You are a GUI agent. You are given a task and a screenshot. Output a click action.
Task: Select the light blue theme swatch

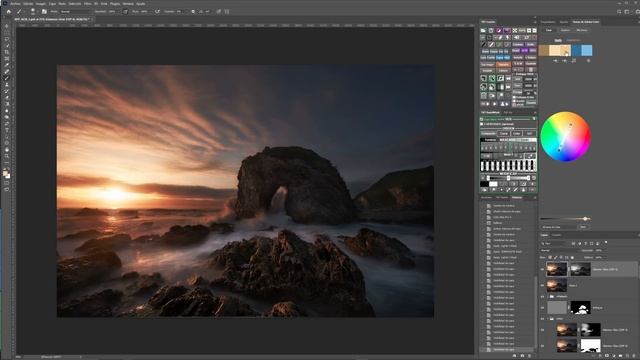click(587, 50)
